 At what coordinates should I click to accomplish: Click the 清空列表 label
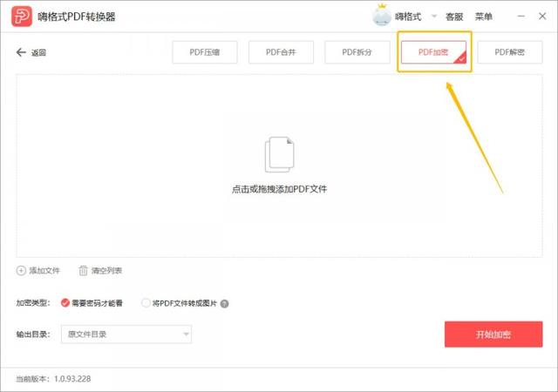point(106,271)
